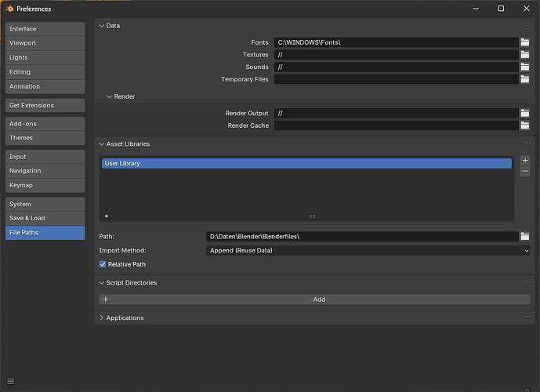Open the hamburger preferences menu
Image resolution: width=540 pixels, height=392 pixels.
click(x=11, y=381)
